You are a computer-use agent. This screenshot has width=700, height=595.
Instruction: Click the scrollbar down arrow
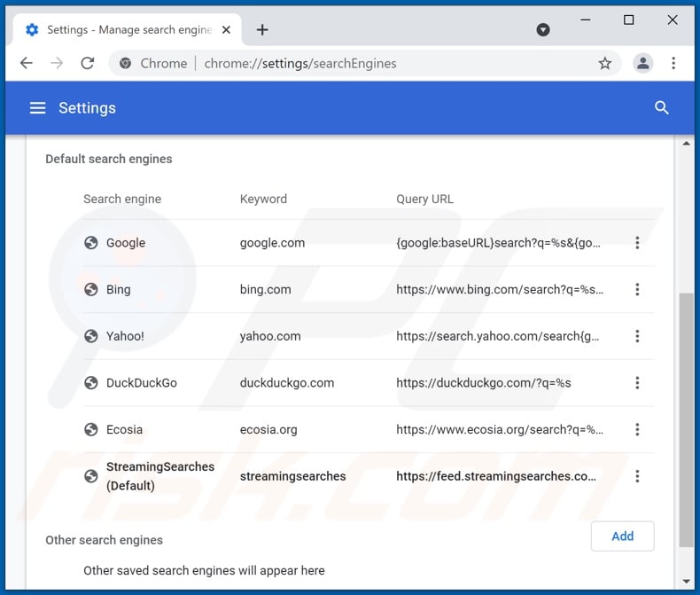[686, 581]
